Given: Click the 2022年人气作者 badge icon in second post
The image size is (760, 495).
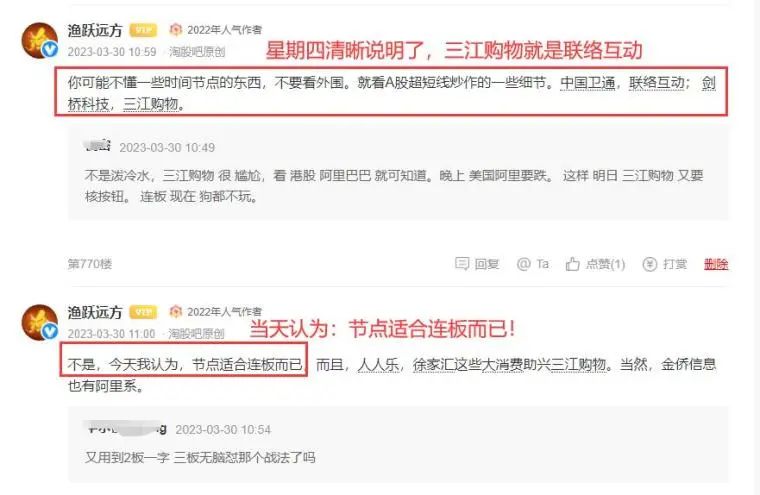Looking at the screenshot, I should coord(175,312).
